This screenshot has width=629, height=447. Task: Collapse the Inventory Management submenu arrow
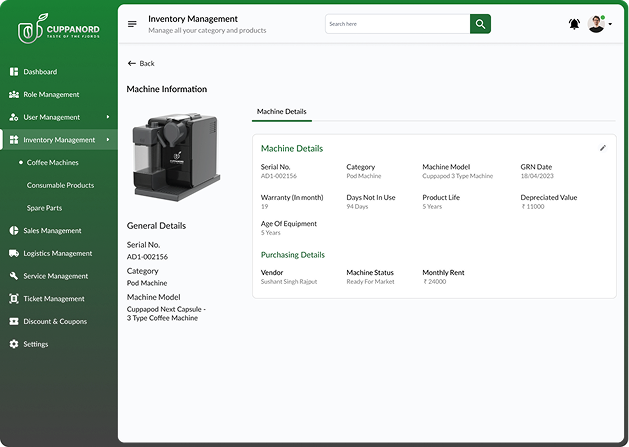108,140
